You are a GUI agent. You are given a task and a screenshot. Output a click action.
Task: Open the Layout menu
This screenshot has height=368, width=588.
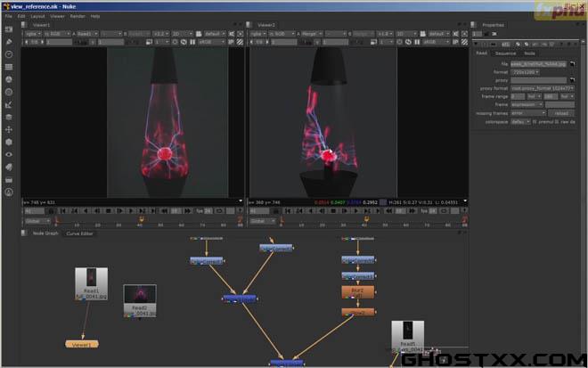(37, 17)
